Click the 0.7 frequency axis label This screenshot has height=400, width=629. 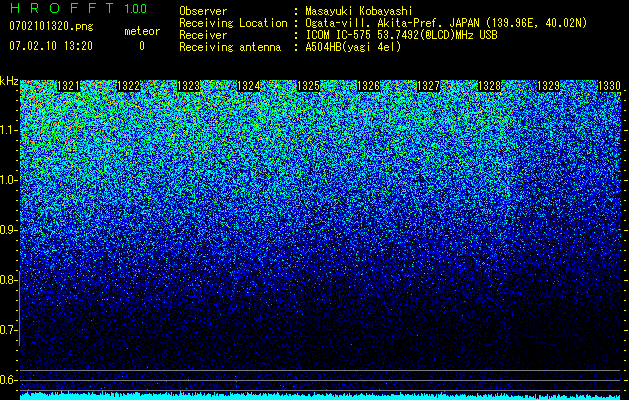[x=9, y=330]
